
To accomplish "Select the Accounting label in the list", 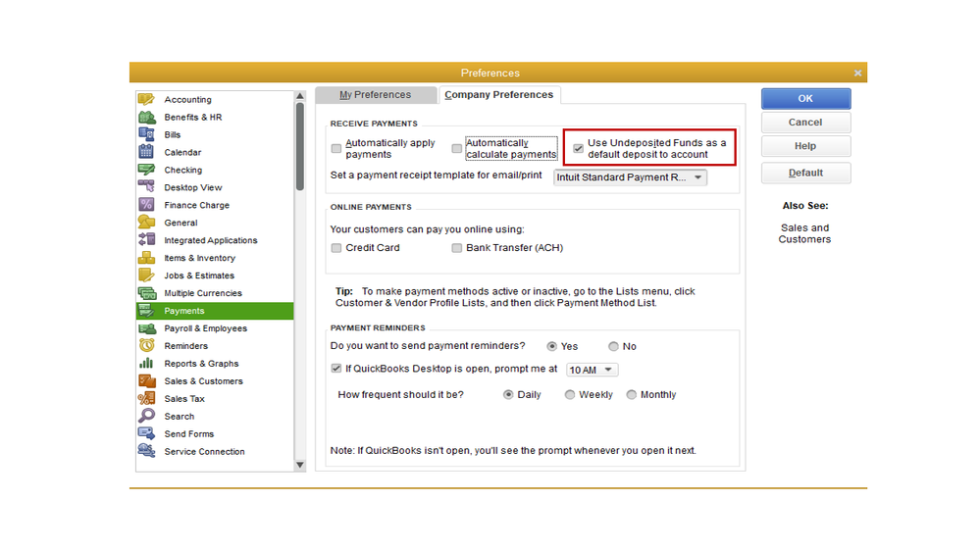I will click(187, 99).
